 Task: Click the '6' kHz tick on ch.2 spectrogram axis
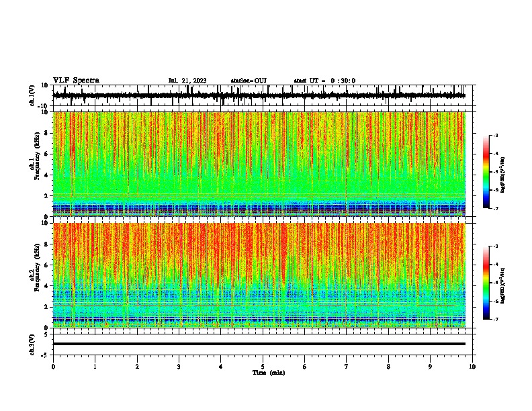pyautogui.click(x=47, y=265)
